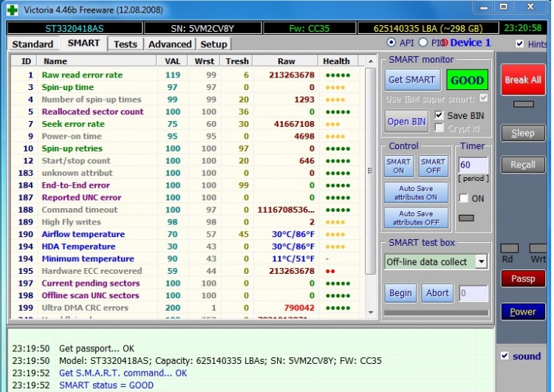554x392 pixels.
Task: Click the ST3320418AS model name field
Action: [x=75, y=28]
